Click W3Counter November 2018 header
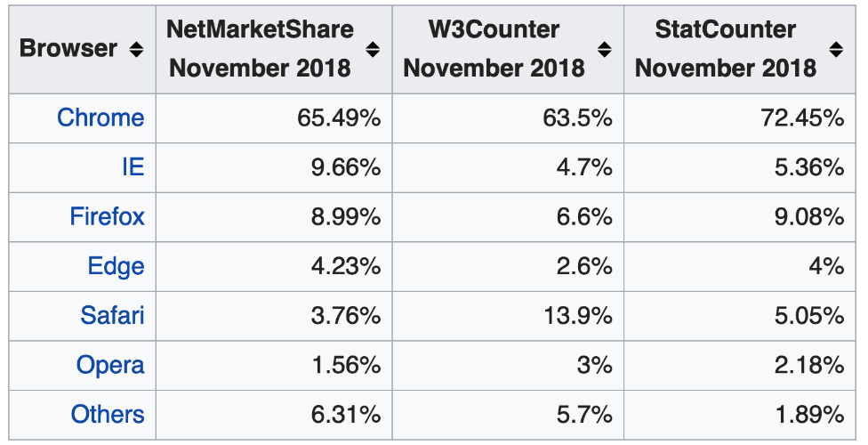 494,49
